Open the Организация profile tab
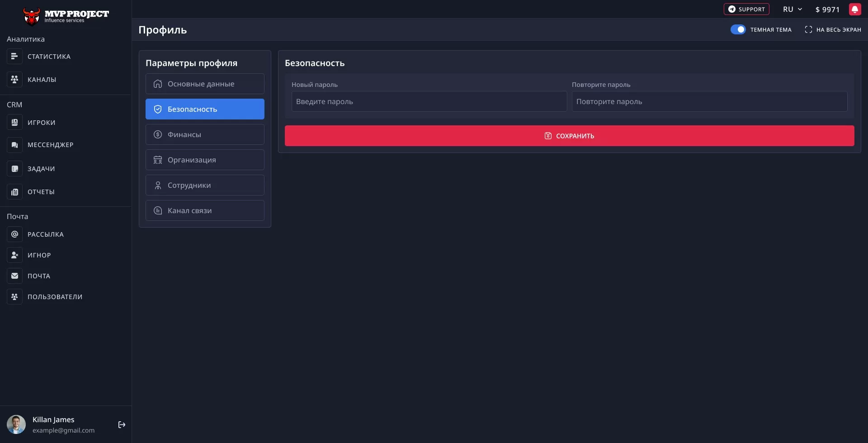 click(204, 159)
